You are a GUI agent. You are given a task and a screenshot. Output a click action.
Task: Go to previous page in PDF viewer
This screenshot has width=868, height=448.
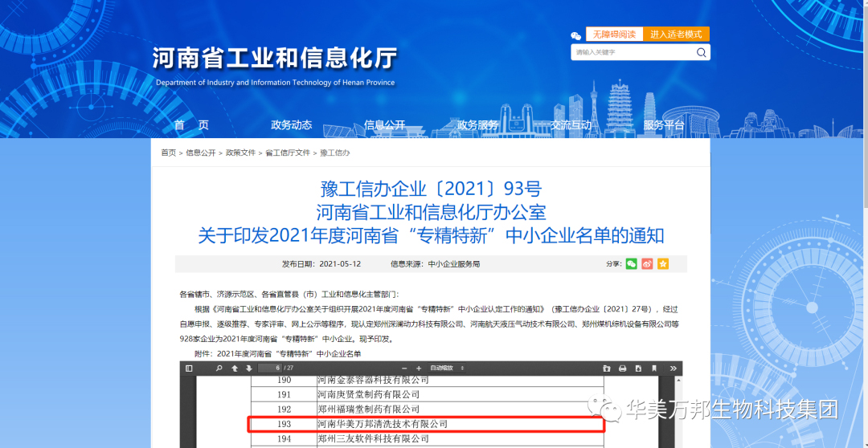click(x=235, y=369)
